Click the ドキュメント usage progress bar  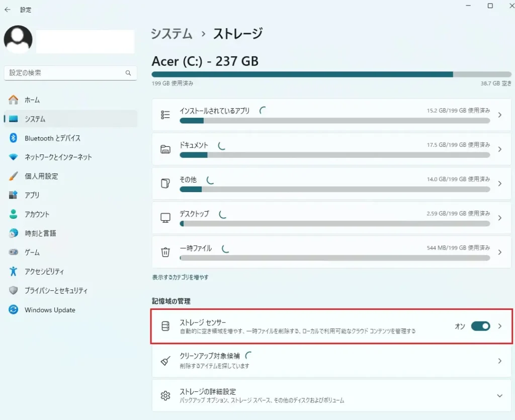[334, 155]
